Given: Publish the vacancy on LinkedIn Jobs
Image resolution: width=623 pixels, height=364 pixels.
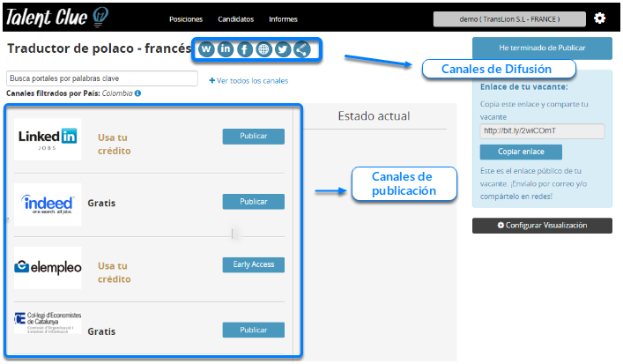Looking at the screenshot, I should click(x=254, y=137).
